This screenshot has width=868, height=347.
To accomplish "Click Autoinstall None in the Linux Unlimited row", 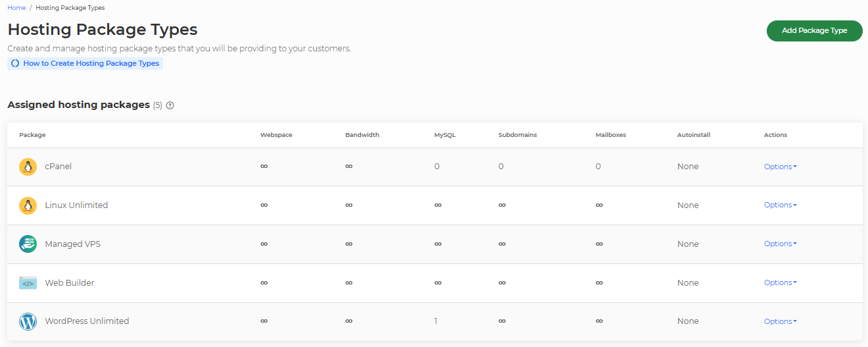I will tap(688, 205).
